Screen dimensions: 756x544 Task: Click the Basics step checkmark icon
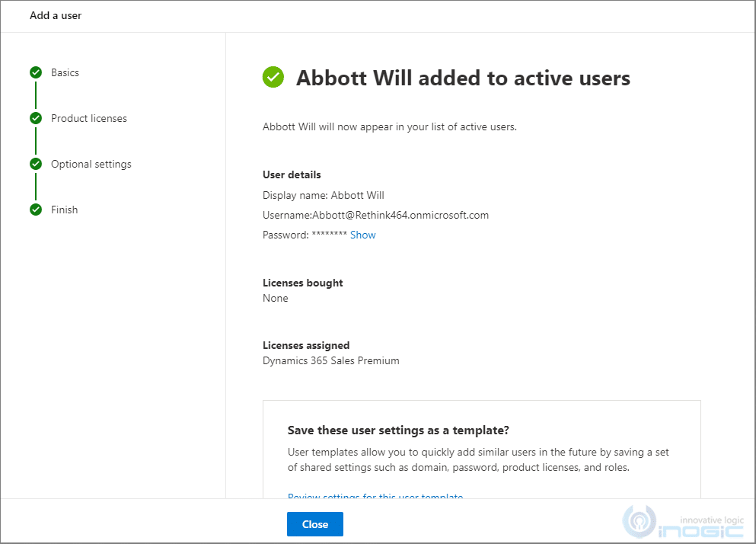click(36, 72)
